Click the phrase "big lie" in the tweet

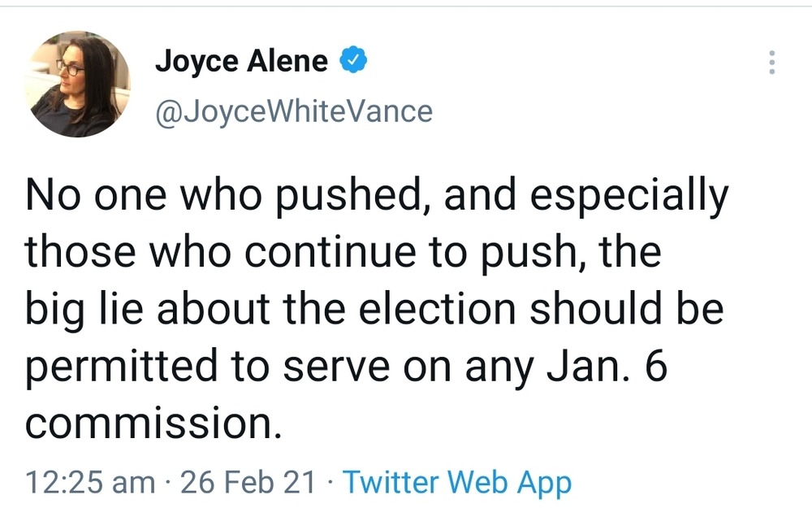tap(94, 310)
